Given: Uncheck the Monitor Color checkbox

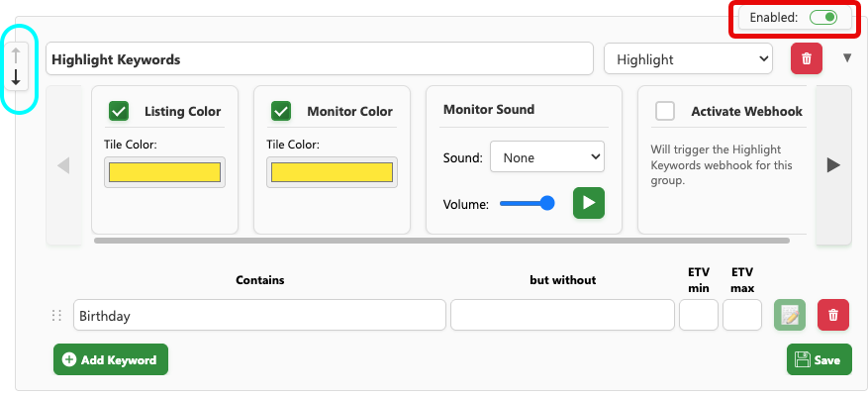Looking at the screenshot, I should click(281, 111).
